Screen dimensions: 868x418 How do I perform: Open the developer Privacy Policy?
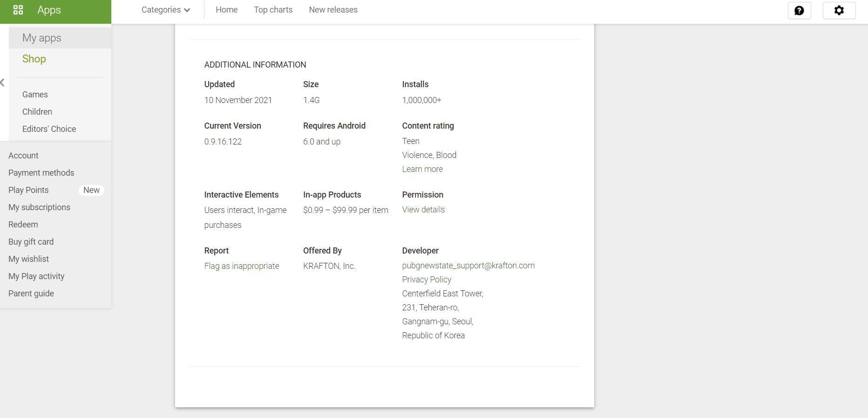click(427, 280)
